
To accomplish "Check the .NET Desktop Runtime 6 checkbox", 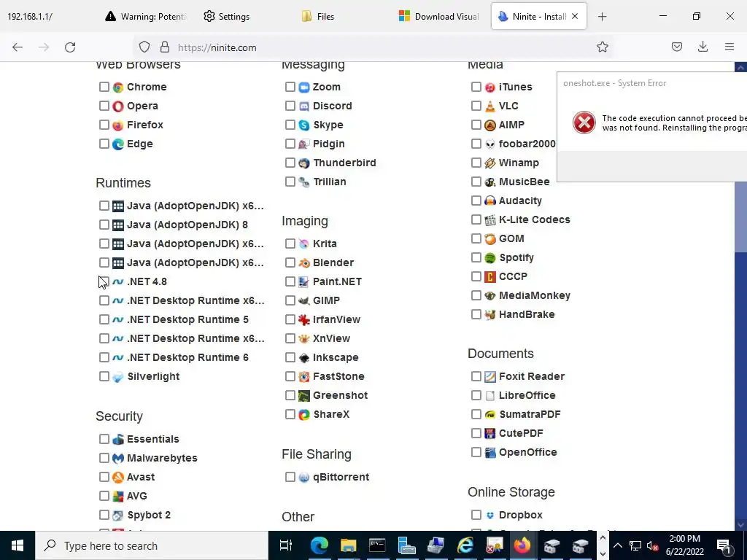I will click(x=104, y=357).
